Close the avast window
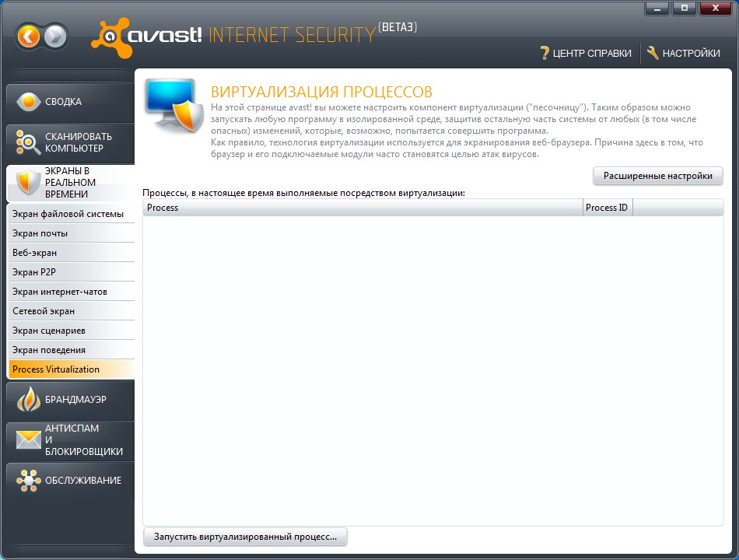The width and height of the screenshot is (739, 560). click(716, 9)
